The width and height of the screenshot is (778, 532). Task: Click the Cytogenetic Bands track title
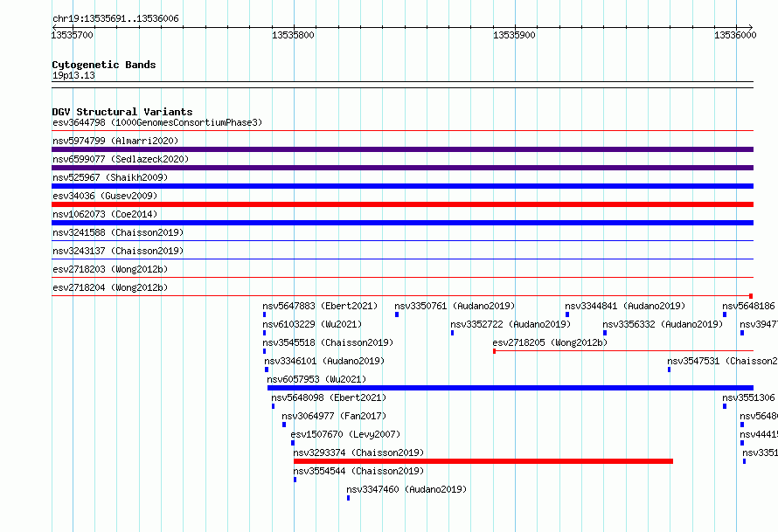click(x=104, y=65)
